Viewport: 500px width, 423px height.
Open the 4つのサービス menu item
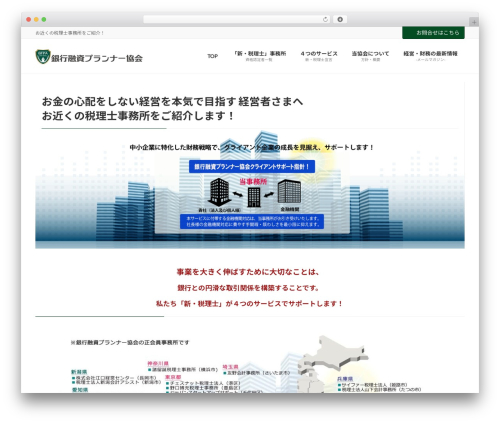(x=319, y=56)
